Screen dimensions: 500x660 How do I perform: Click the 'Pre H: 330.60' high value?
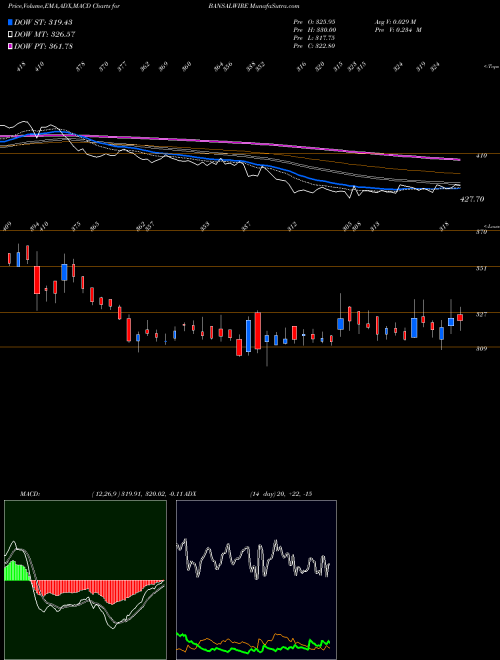[x=314, y=30]
